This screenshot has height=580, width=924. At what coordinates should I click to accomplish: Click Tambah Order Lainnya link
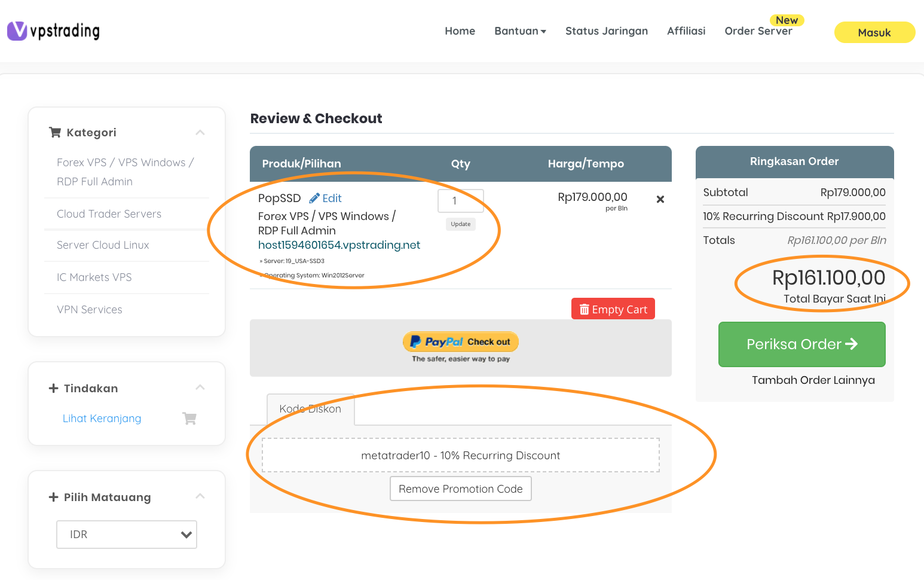tap(813, 380)
